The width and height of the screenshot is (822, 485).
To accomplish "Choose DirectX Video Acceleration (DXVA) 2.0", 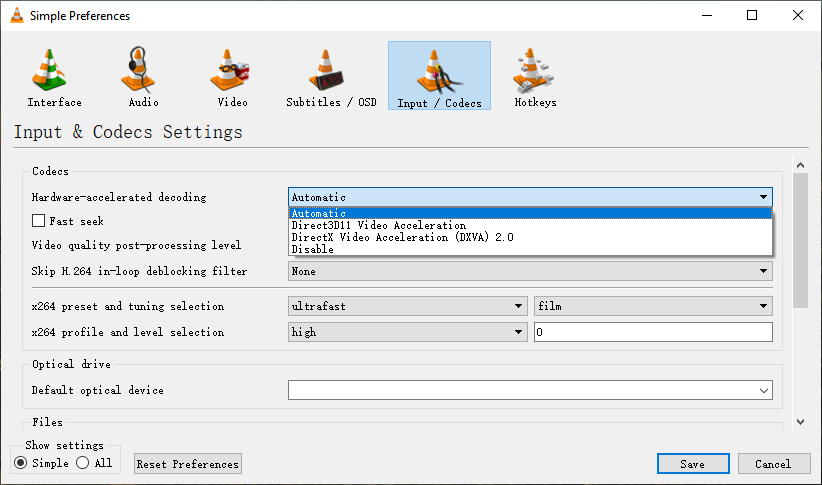I will pos(530,238).
